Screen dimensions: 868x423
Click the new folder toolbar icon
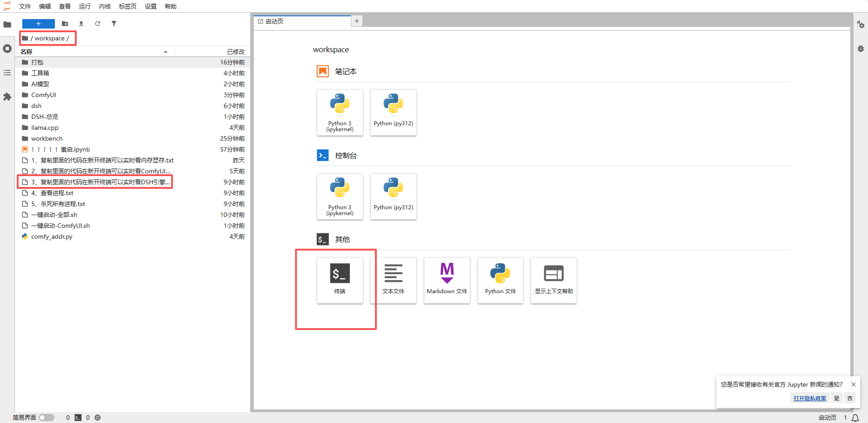pos(65,24)
